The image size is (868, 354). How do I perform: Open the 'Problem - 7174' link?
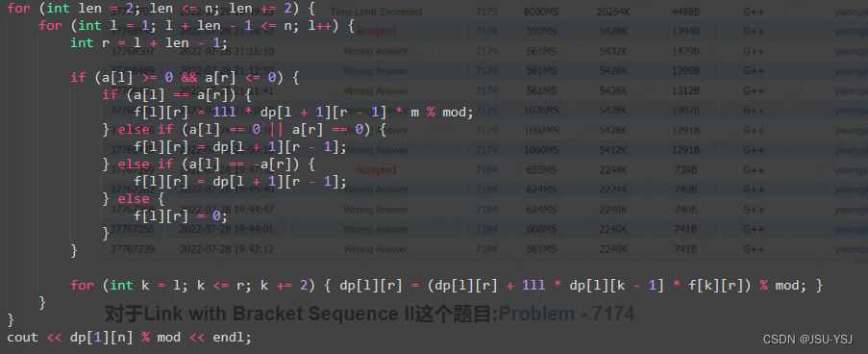(566, 315)
